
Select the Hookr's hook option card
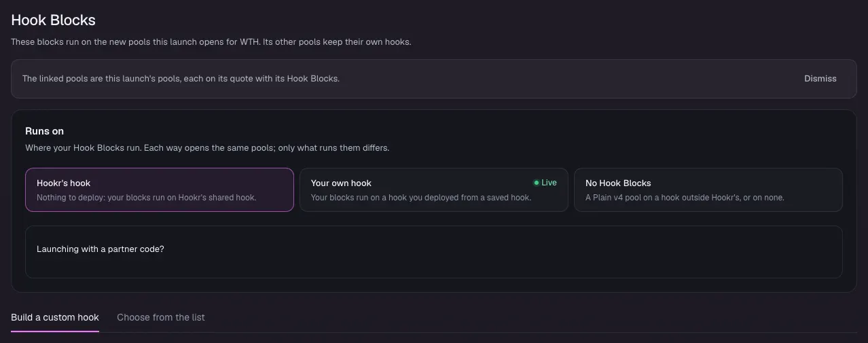pyautogui.click(x=160, y=189)
